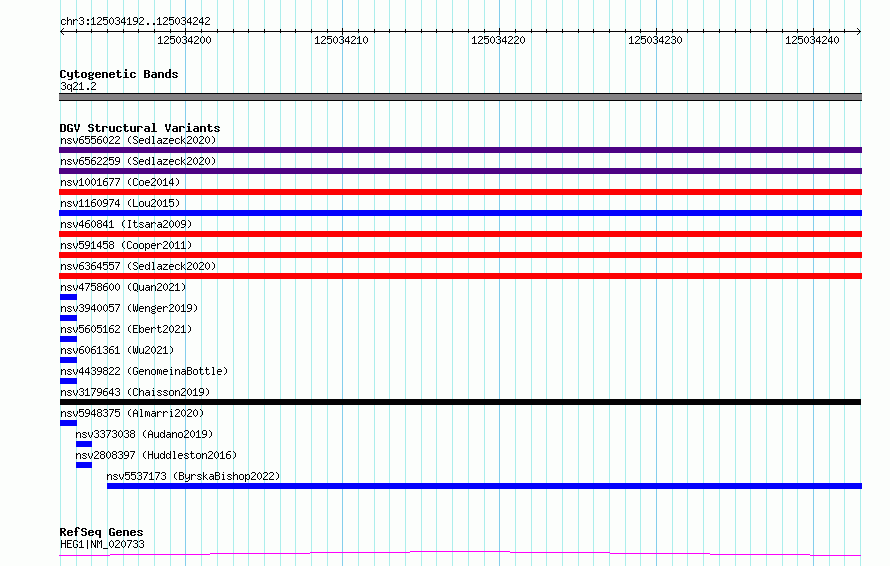890x566 pixels.
Task: Select the red bar under nsv460841
Action: coord(460,234)
